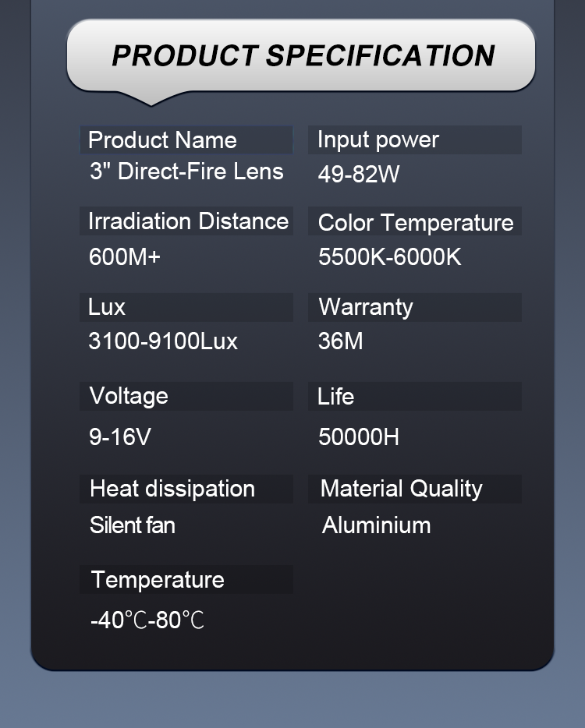Screen dimensions: 585x728
Task: Click the 9-16V value text
Action: [120, 436]
